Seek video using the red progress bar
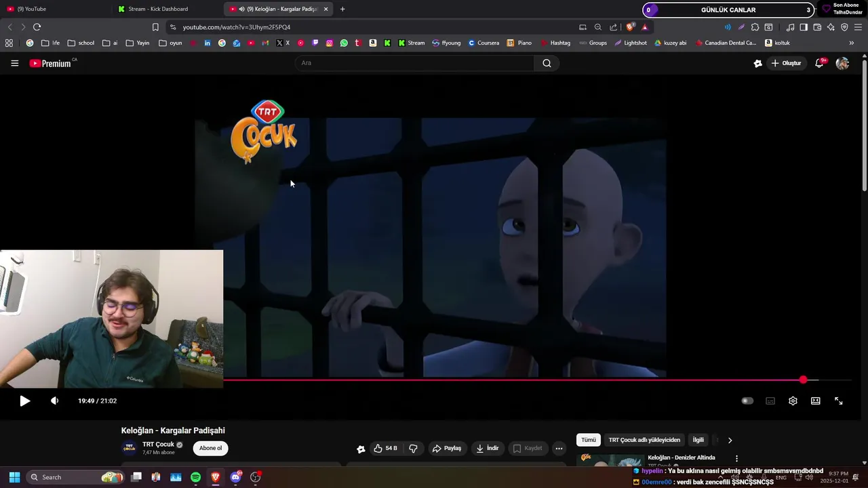The image size is (868, 488). [537, 380]
